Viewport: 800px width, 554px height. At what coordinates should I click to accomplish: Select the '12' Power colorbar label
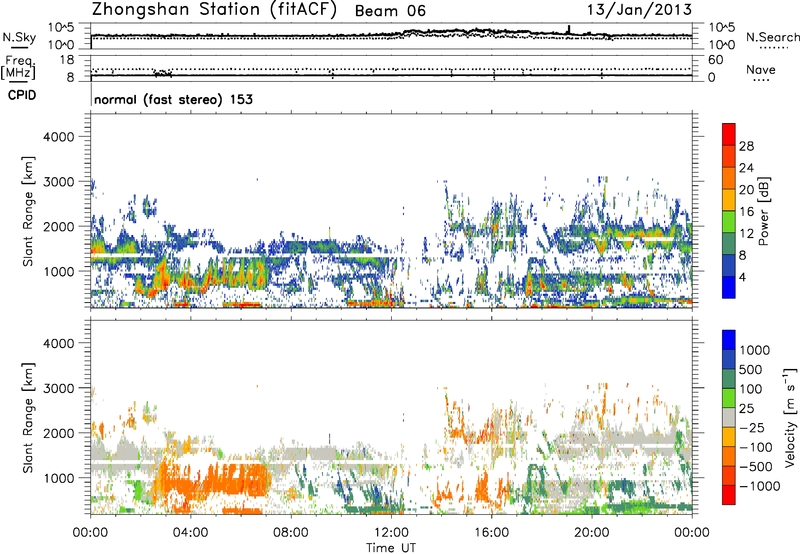coord(746,234)
